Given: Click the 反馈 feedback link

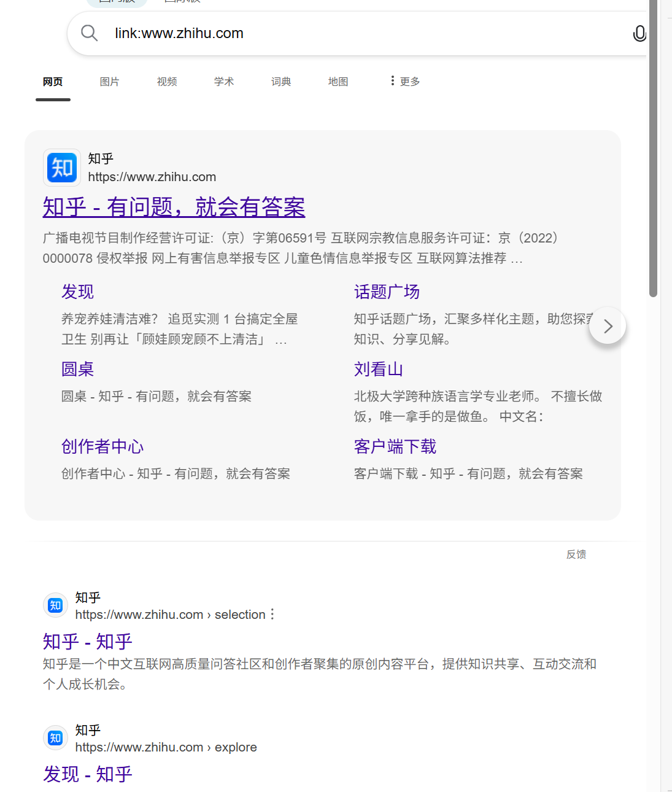Looking at the screenshot, I should pyautogui.click(x=576, y=554).
